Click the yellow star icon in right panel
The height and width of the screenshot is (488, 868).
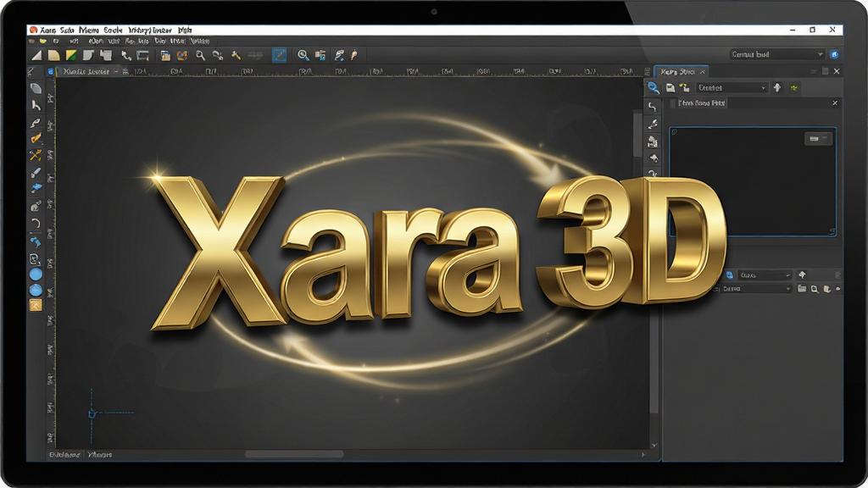click(x=793, y=88)
